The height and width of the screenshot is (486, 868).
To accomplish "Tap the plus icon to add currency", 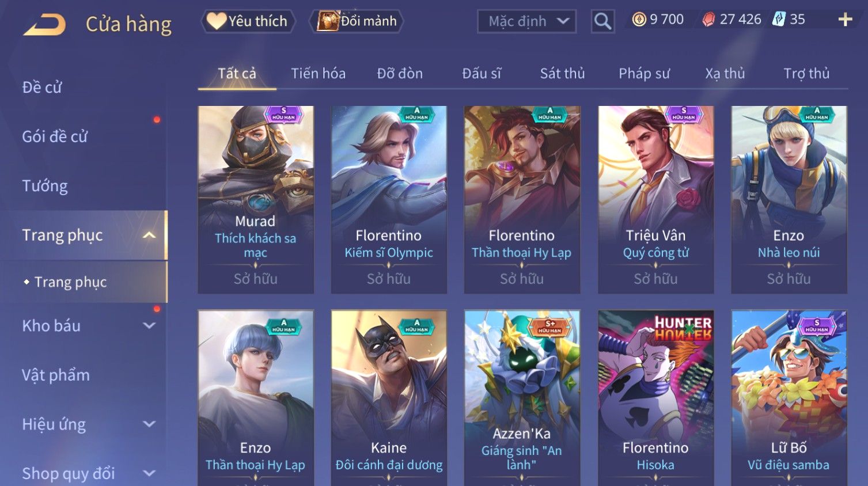I will (x=845, y=20).
